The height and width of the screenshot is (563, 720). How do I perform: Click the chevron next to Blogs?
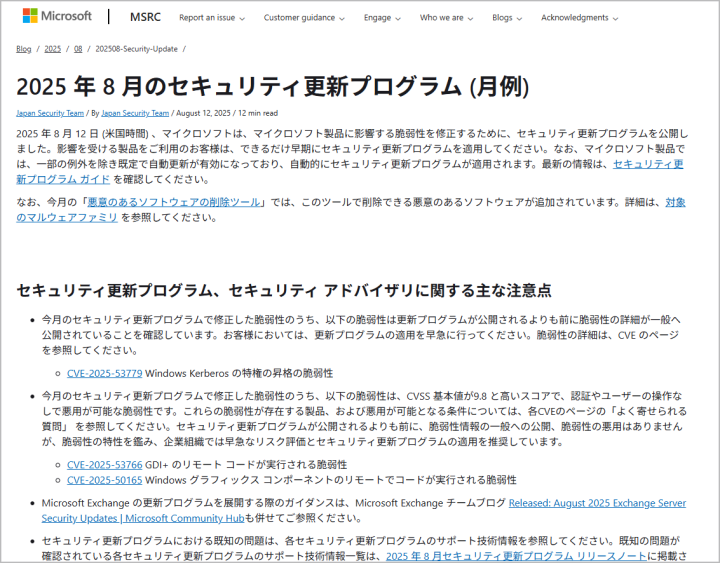pos(519,19)
